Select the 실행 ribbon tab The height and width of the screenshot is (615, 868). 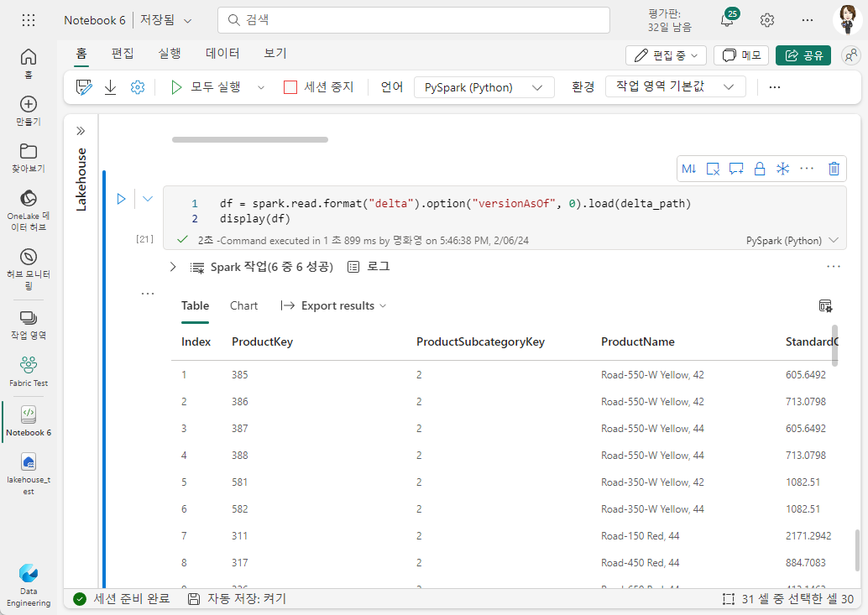point(170,54)
